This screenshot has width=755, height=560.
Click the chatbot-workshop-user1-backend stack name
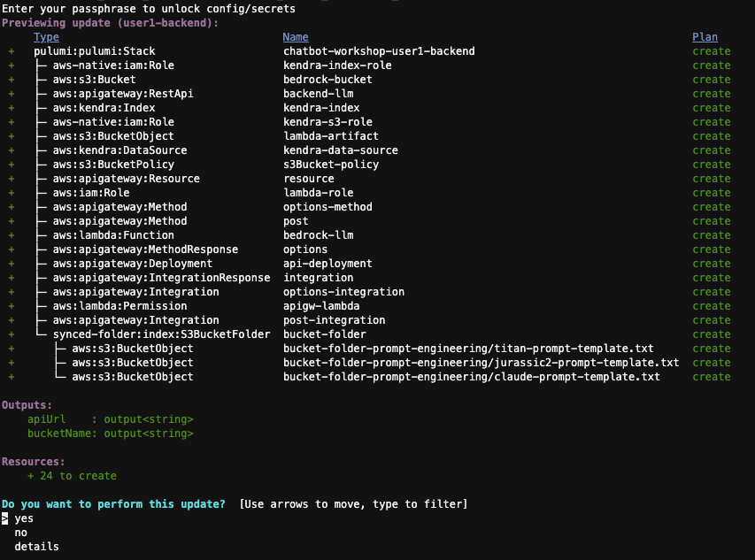(x=379, y=51)
